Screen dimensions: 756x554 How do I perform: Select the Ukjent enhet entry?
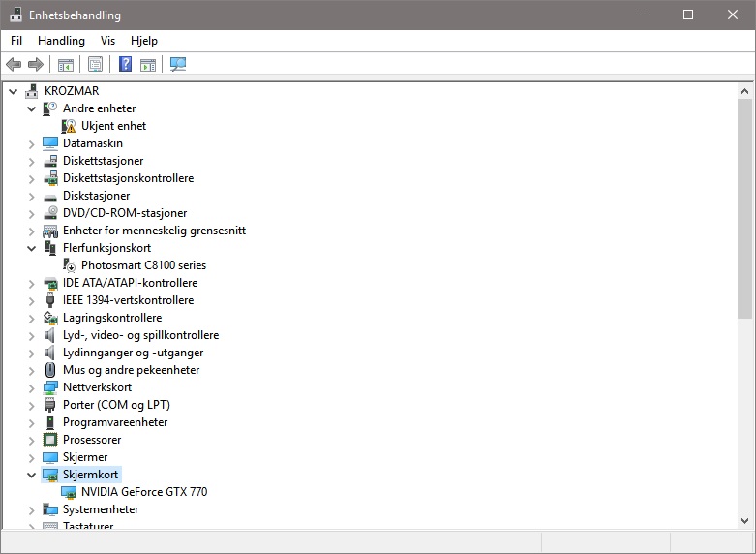click(x=114, y=126)
